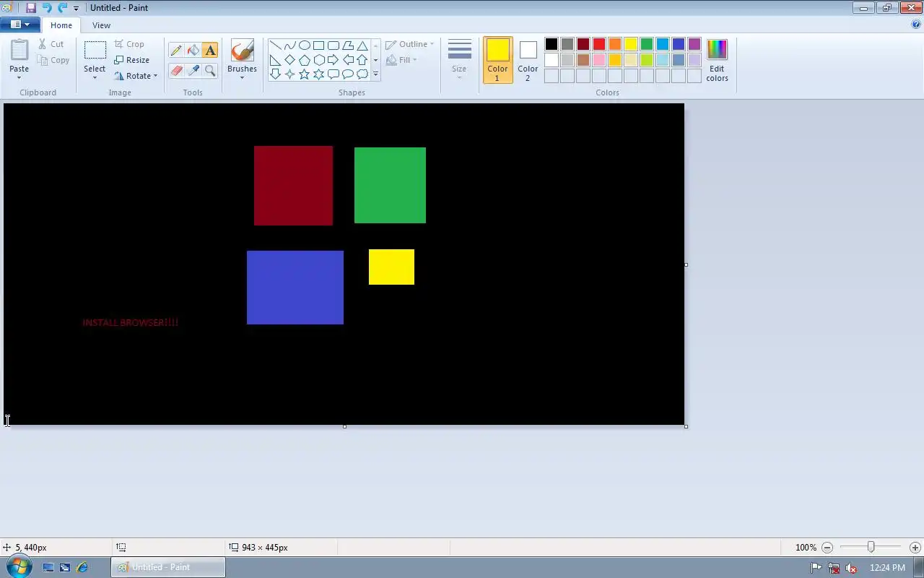Viewport: 924px width, 578px height.
Task: Launch Internet Explorer from taskbar
Action: tap(82, 568)
